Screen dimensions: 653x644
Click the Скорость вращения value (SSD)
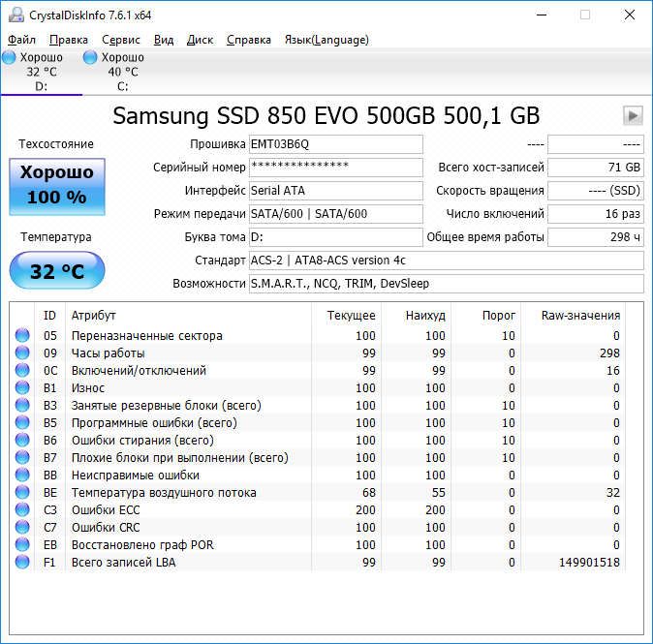coord(596,191)
